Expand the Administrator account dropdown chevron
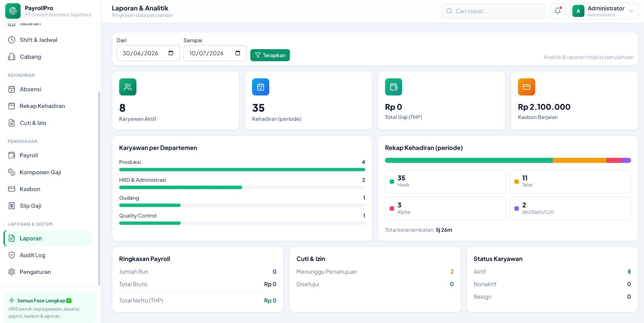 point(631,11)
